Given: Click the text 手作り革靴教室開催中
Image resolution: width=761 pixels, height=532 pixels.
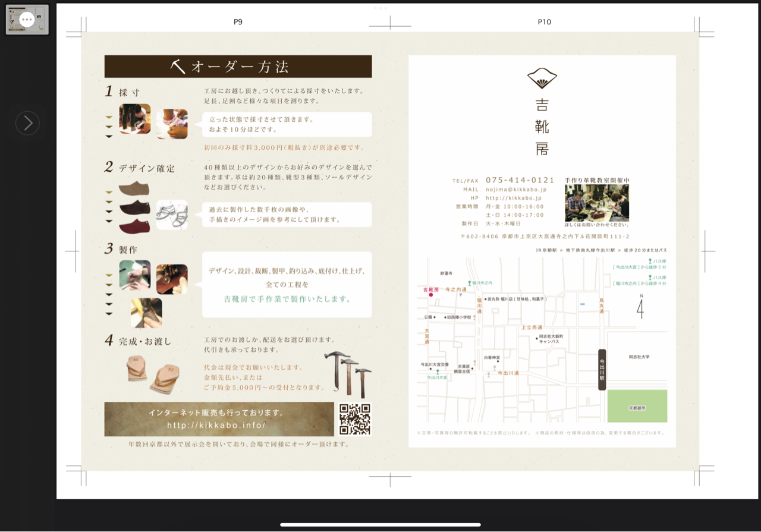Looking at the screenshot, I should tap(597, 180).
